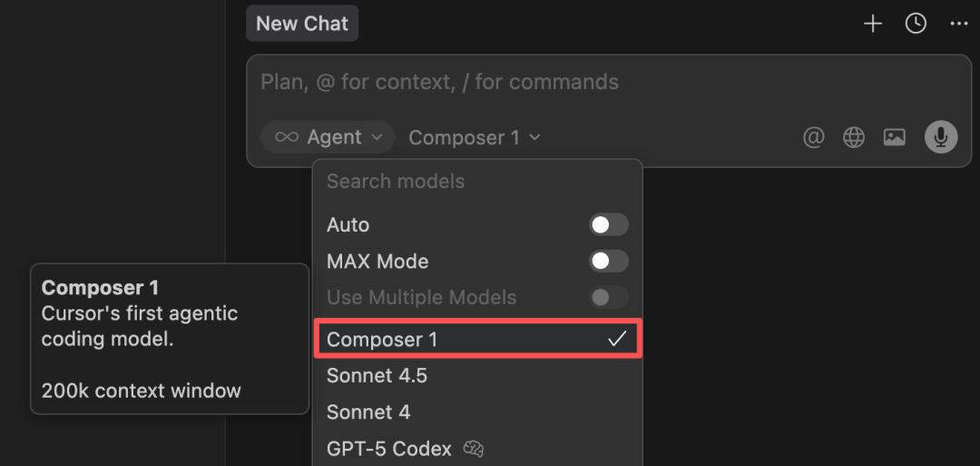This screenshot has width=980, height=466.
Task: Click the New Chat tab
Action: coord(302,24)
